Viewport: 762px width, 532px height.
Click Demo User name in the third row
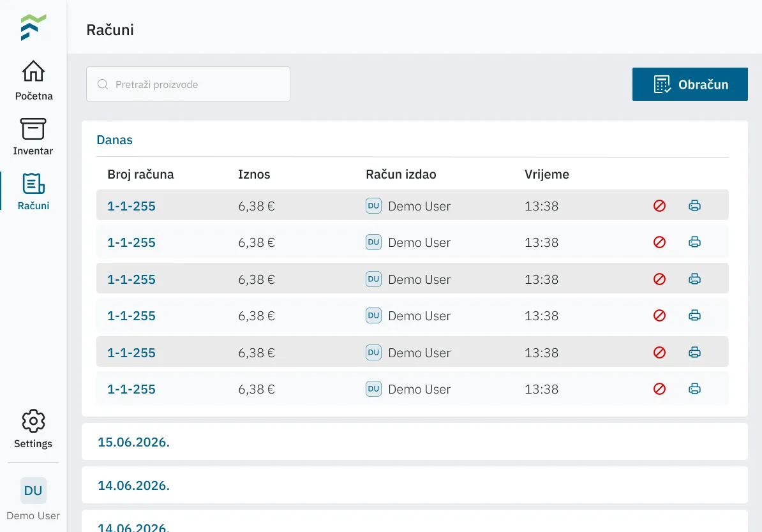coord(419,279)
